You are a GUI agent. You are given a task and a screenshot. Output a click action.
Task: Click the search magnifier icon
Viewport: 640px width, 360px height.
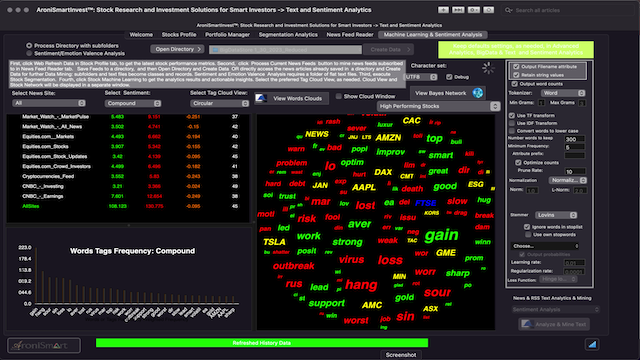point(508,10)
